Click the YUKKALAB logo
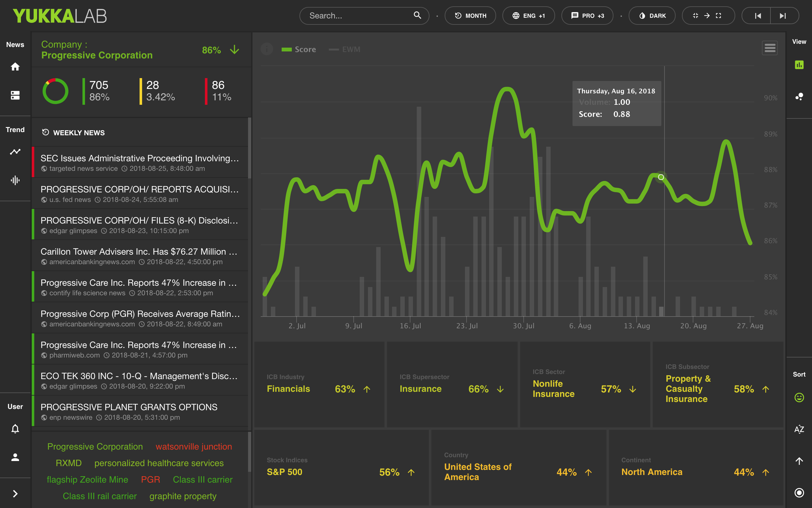 [60, 16]
